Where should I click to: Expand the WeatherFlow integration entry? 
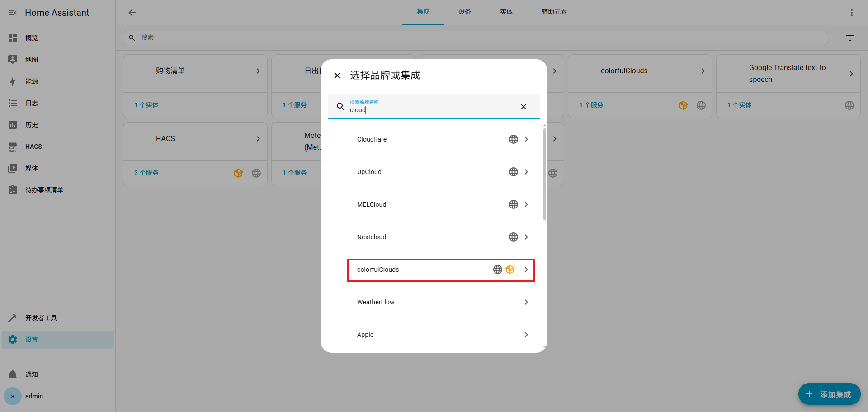526,302
